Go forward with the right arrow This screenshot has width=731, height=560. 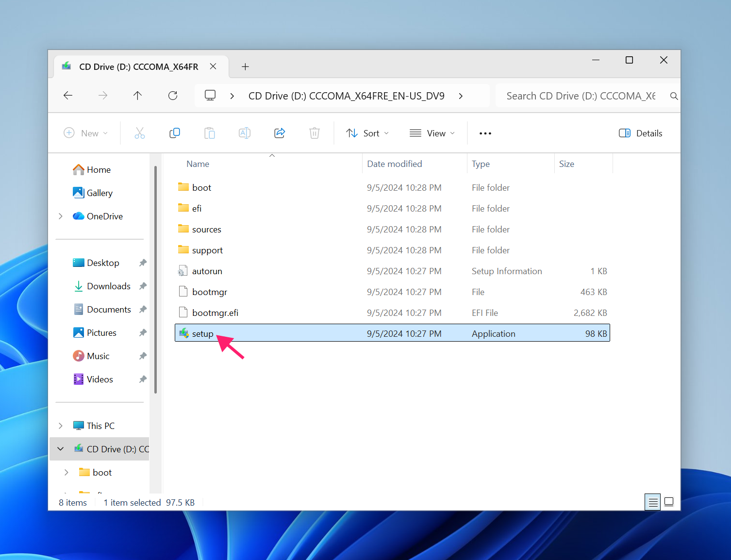[103, 96]
